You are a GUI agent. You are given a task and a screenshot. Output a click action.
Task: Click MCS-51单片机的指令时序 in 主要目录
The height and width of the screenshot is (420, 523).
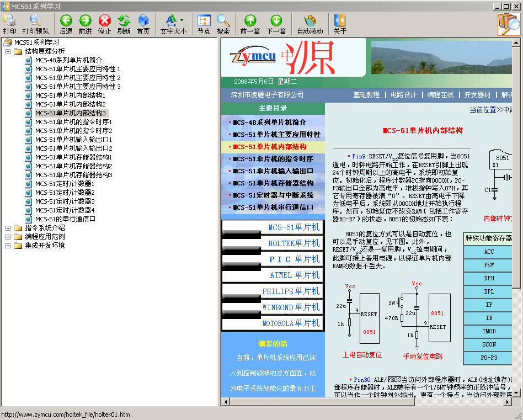(x=273, y=159)
